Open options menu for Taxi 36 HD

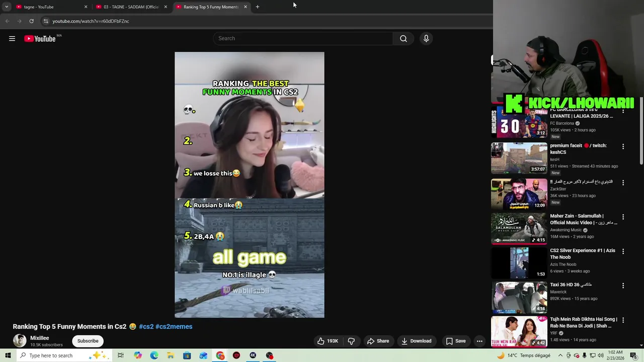pos(623,285)
